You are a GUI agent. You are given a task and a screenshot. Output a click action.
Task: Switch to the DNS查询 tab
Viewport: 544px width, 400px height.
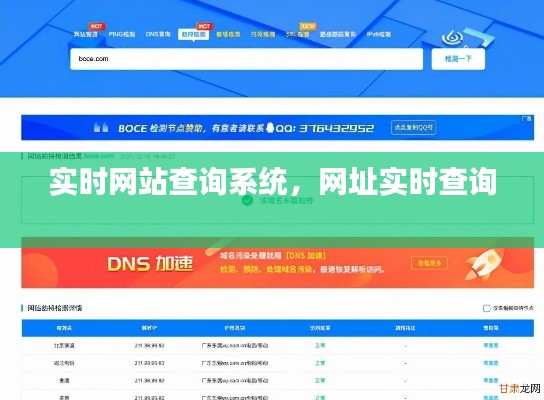click(158, 34)
